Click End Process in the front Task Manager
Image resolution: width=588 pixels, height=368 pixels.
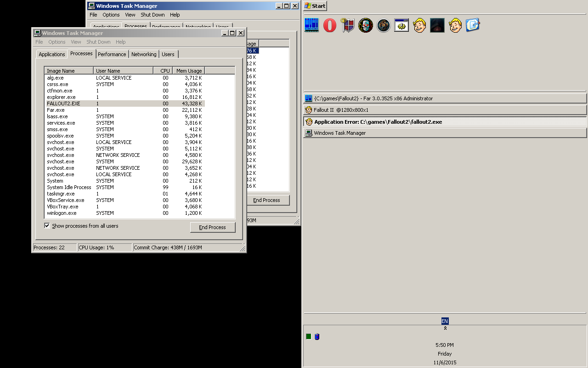pos(213,227)
